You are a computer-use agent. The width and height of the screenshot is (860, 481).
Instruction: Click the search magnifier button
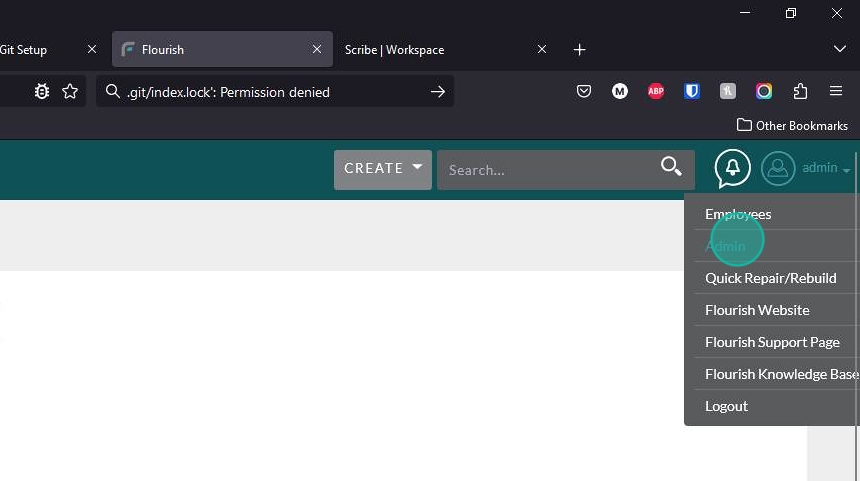(x=671, y=167)
